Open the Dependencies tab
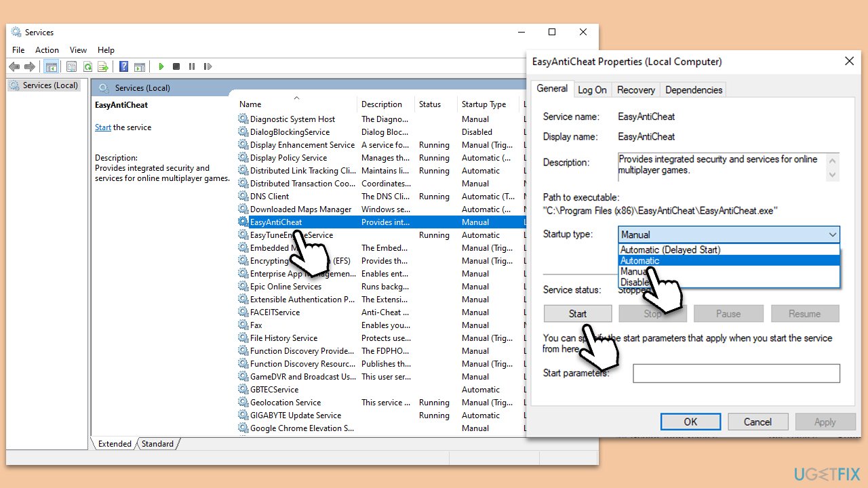This screenshot has height=488, width=868. tap(693, 89)
